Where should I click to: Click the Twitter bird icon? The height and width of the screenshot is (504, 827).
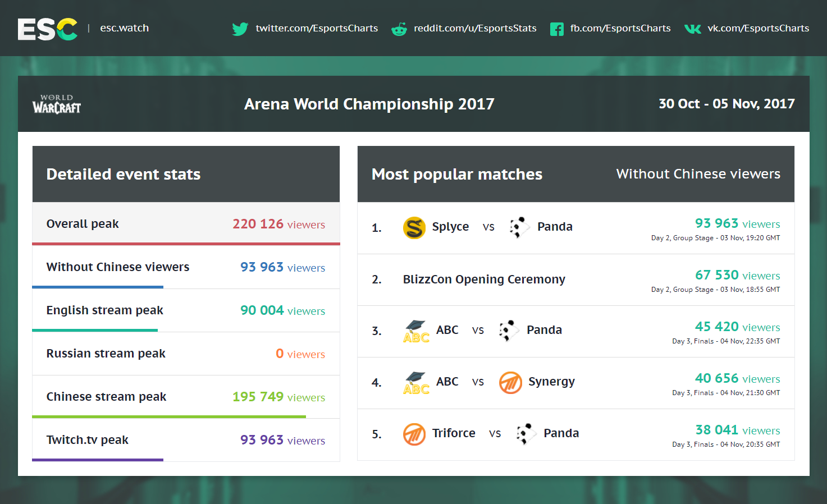(x=240, y=29)
